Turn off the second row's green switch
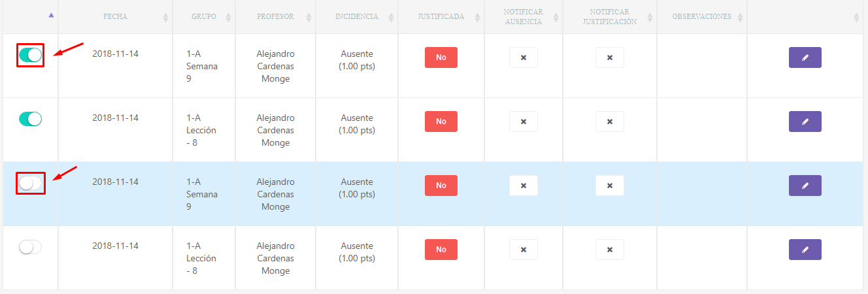This screenshot has height=294, width=868. pos(30,118)
